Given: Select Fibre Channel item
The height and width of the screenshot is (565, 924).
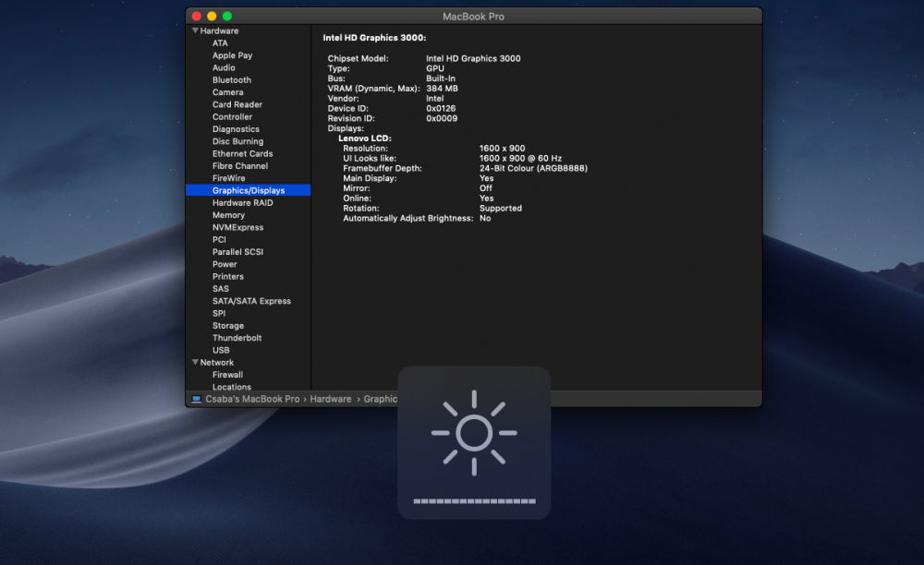Looking at the screenshot, I should pyautogui.click(x=240, y=166).
